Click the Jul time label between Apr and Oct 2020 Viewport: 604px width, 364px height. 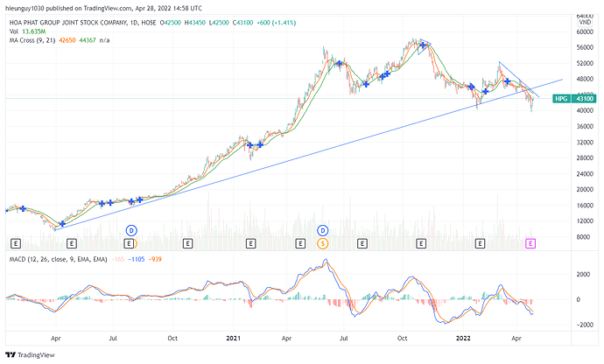tap(113, 339)
